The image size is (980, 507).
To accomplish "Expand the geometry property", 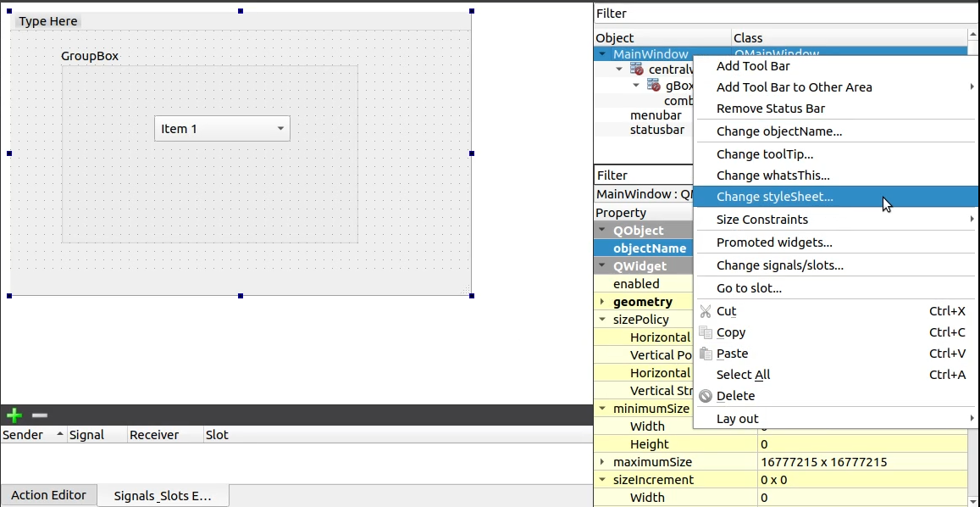I will click(x=602, y=302).
